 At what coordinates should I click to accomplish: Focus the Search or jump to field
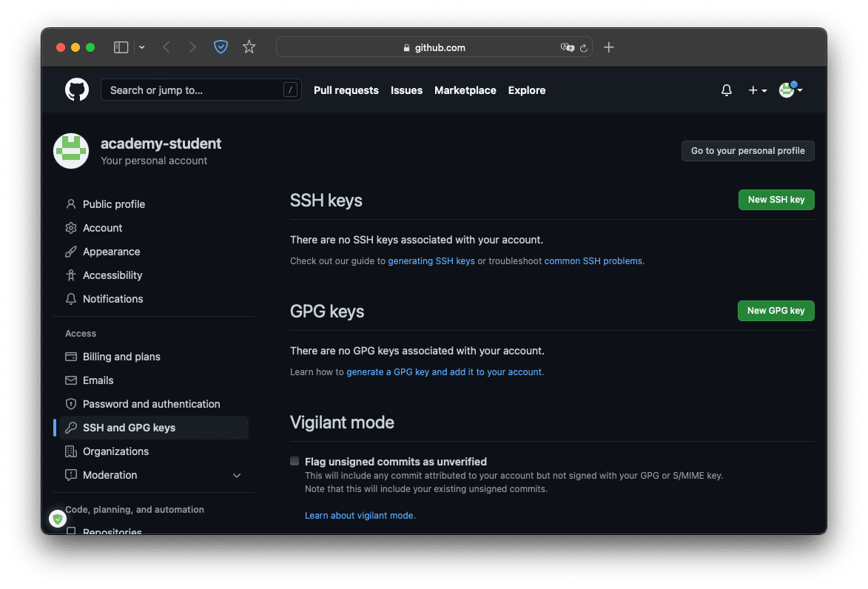point(201,90)
